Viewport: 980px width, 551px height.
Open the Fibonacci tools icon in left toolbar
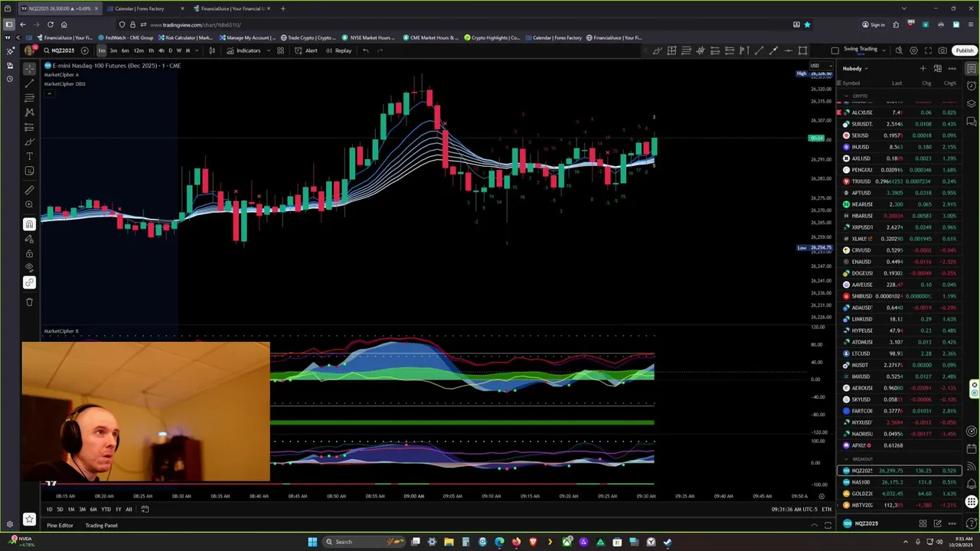tap(29, 98)
